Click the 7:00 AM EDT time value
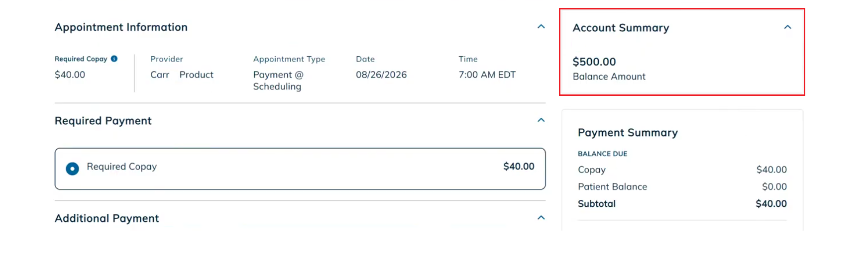 point(487,75)
